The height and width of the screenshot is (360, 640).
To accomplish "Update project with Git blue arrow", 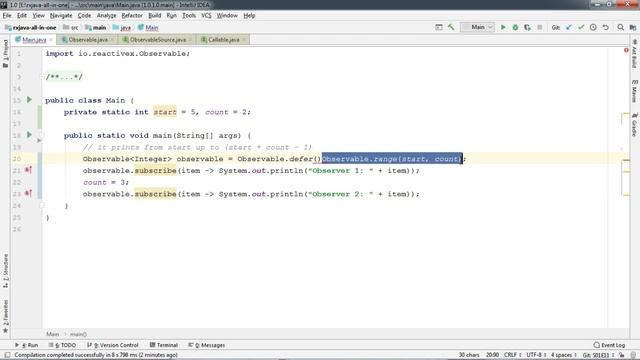I will click(569, 27).
